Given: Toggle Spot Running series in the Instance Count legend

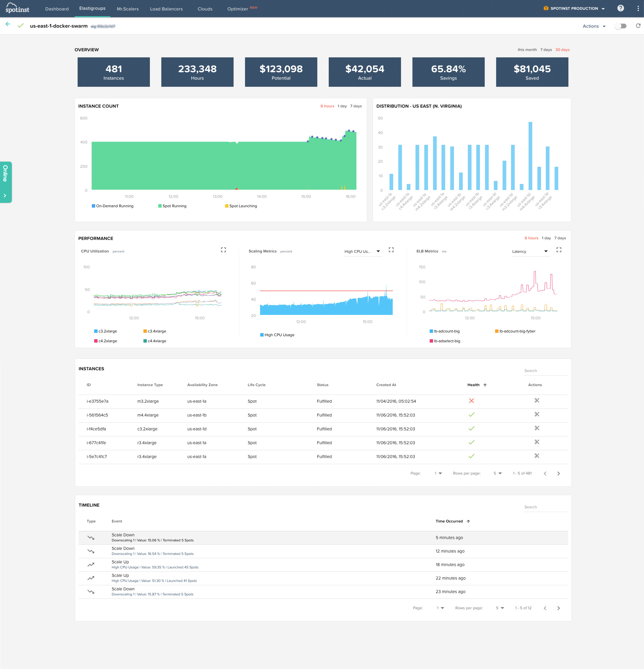Looking at the screenshot, I should click(x=172, y=206).
